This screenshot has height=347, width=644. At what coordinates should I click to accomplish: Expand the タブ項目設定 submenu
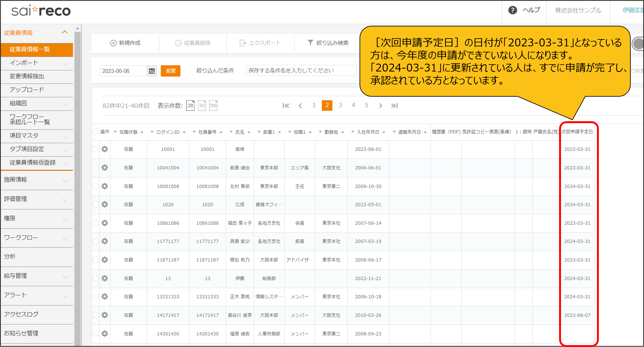(x=66, y=150)
